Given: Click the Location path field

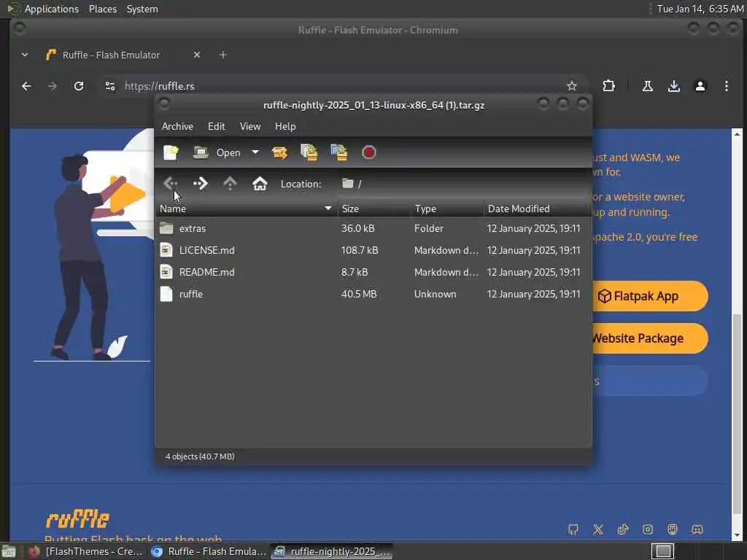Looking at the screenshot, I should [462, 184].
